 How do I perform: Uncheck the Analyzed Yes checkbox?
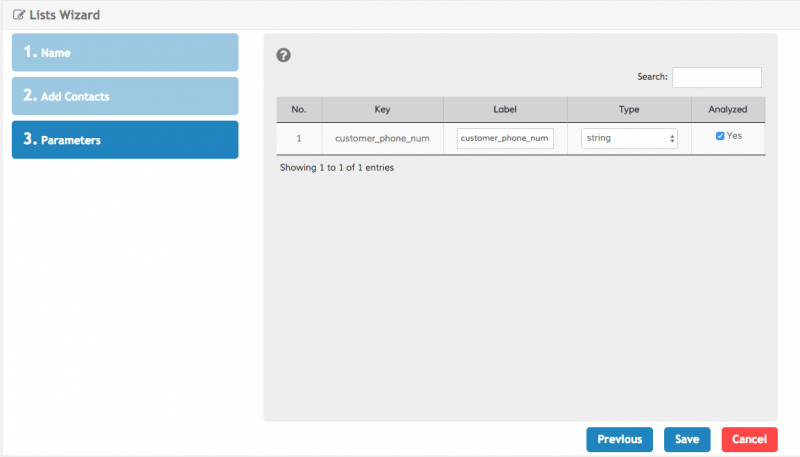click(x=720, y=136)
